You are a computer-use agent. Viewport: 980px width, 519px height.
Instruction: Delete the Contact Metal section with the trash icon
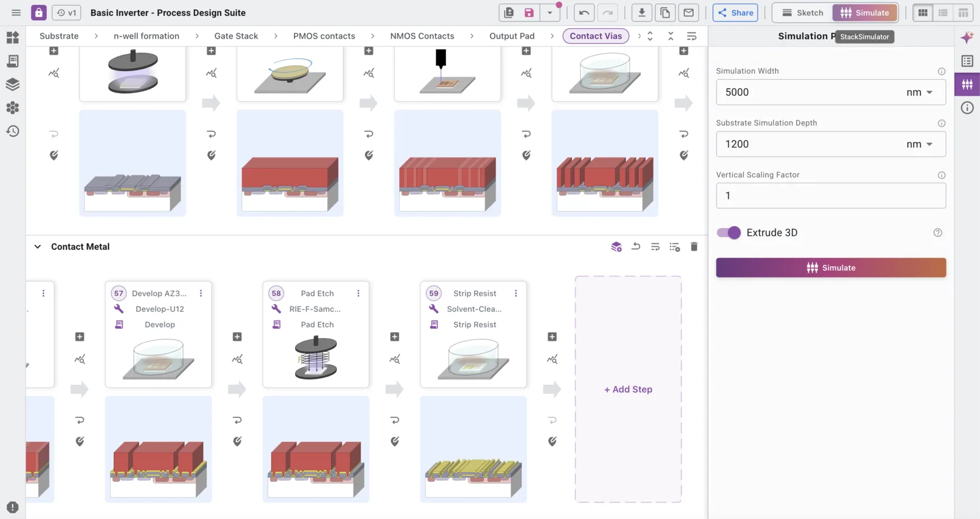(x=694, y=246)
